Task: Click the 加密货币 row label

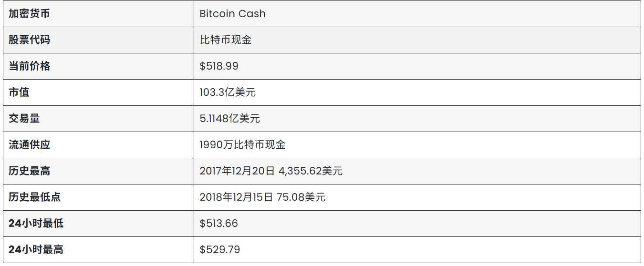Action: tap(29, 14)
